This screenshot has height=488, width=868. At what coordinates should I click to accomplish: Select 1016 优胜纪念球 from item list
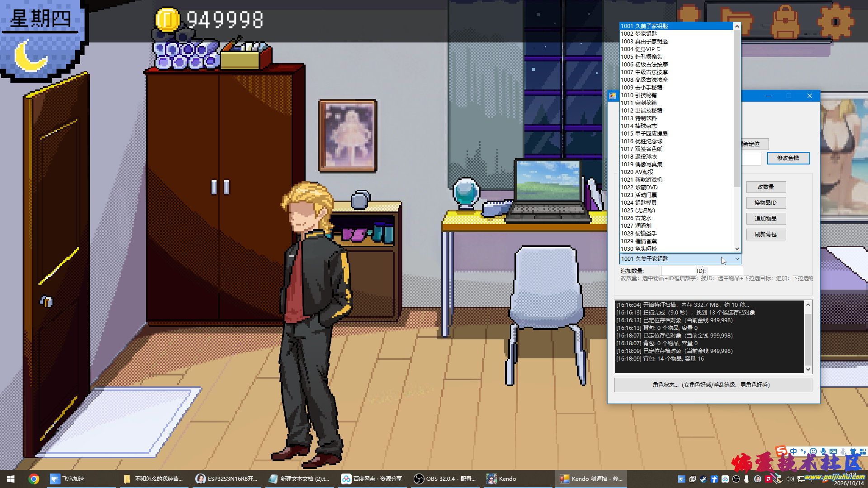(676, 141)
